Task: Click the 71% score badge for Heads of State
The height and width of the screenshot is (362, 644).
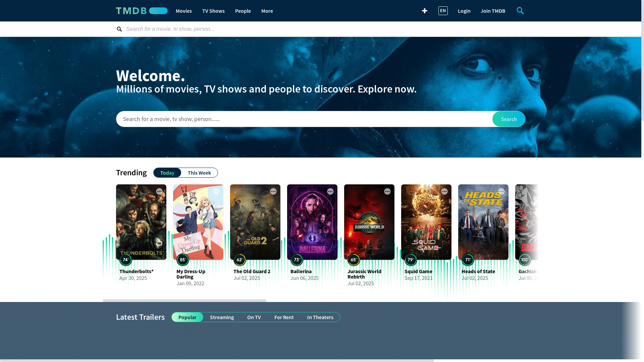Action: (468, 260)
